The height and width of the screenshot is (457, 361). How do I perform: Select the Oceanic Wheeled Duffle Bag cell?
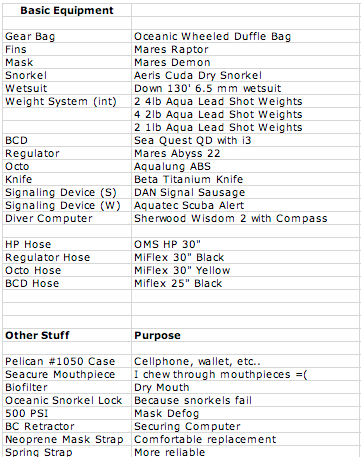(x=246, y=36)
